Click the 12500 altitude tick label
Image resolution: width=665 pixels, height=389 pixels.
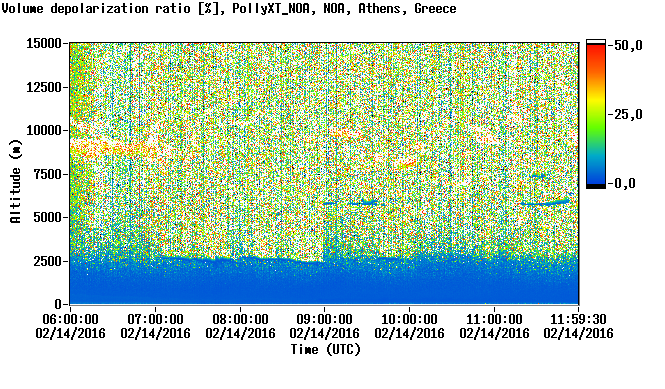click(x=44, y=87)
